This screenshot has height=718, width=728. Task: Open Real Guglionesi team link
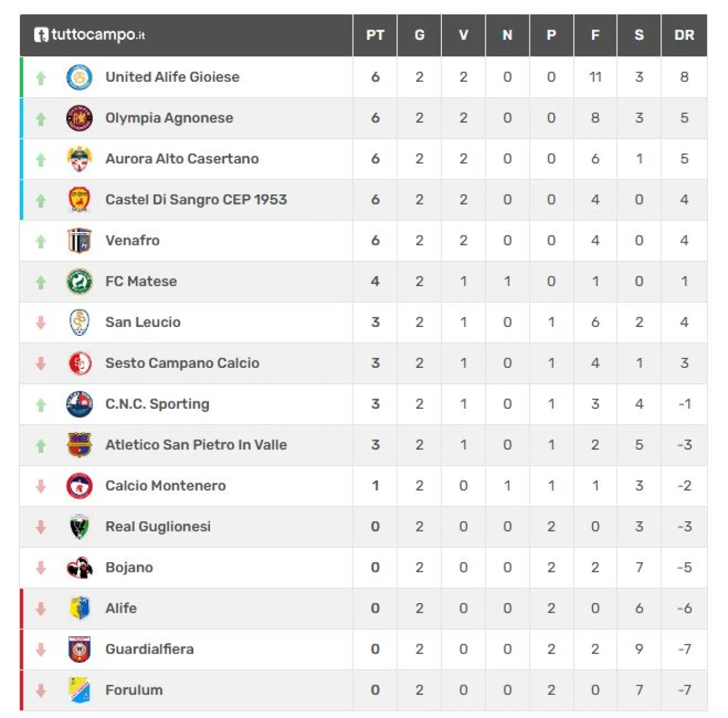[158, 527]
